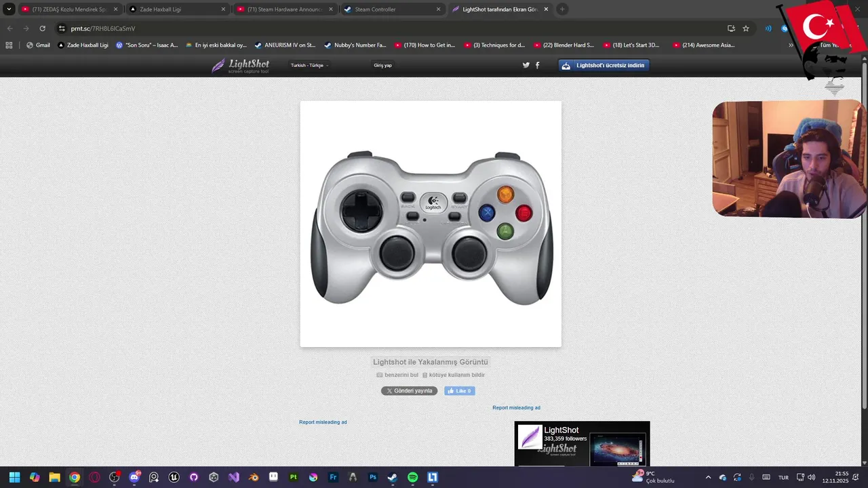Viewport: 868px width, 488px height.
Task: Open the Nubby's Number Fa... bookmark
Action: [x=355, y=45]
